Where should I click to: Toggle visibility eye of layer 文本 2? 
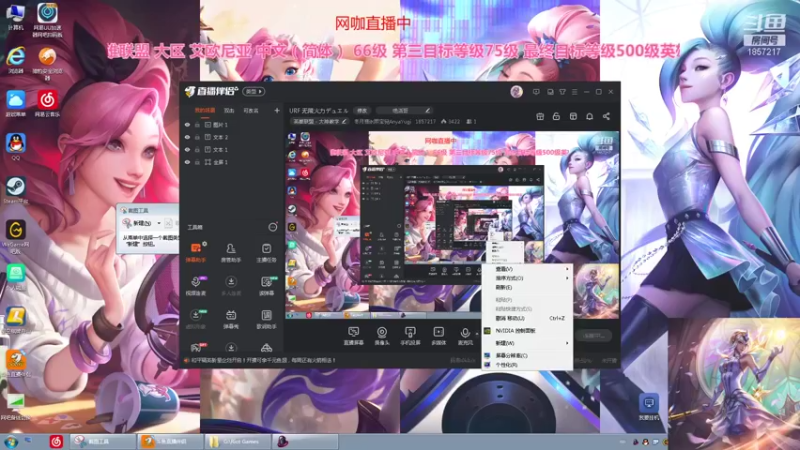point(187,137)
